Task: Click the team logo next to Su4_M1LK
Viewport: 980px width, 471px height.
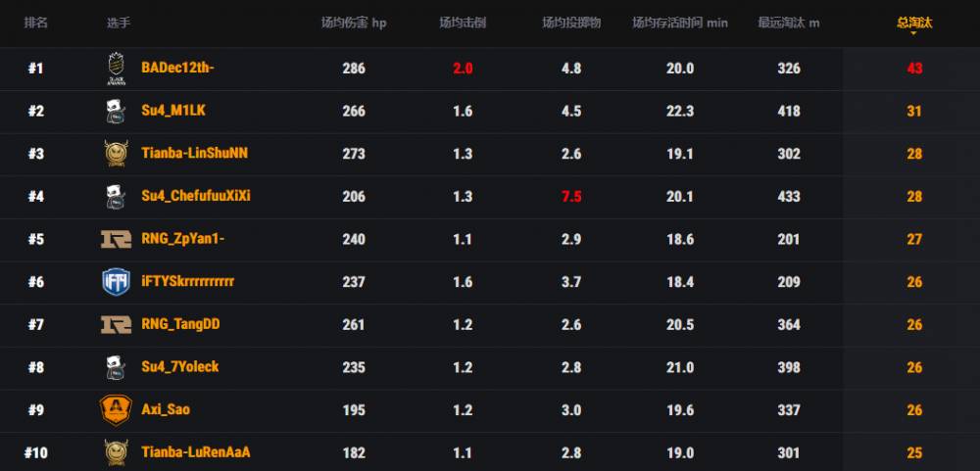Action: pos(116,112)
